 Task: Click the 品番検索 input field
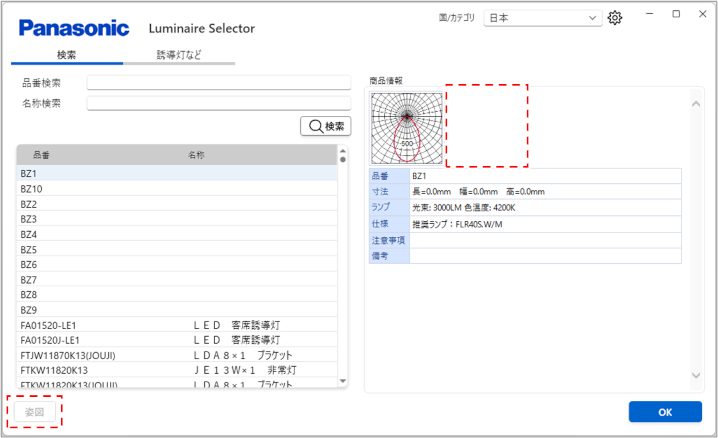coord(218,83)
